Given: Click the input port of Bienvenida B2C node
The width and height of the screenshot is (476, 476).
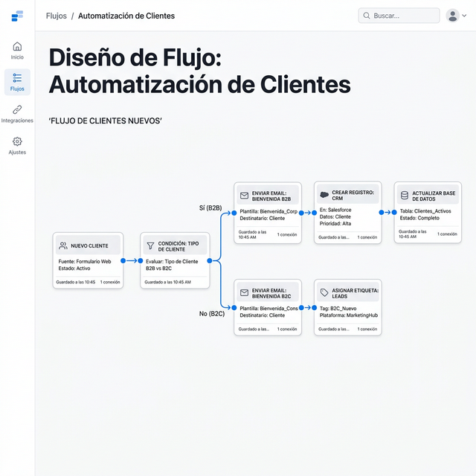Looking at the screenshot, I should (234, 308).
